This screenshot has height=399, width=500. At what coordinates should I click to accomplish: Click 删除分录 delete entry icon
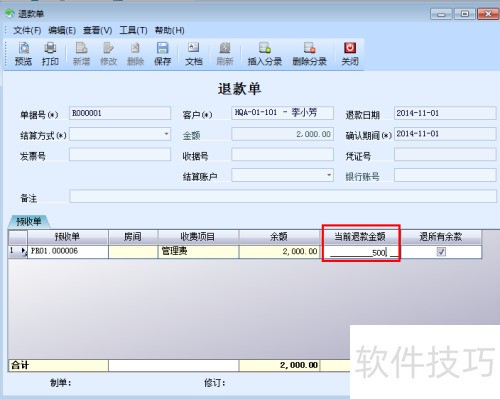tap(309, 53)
